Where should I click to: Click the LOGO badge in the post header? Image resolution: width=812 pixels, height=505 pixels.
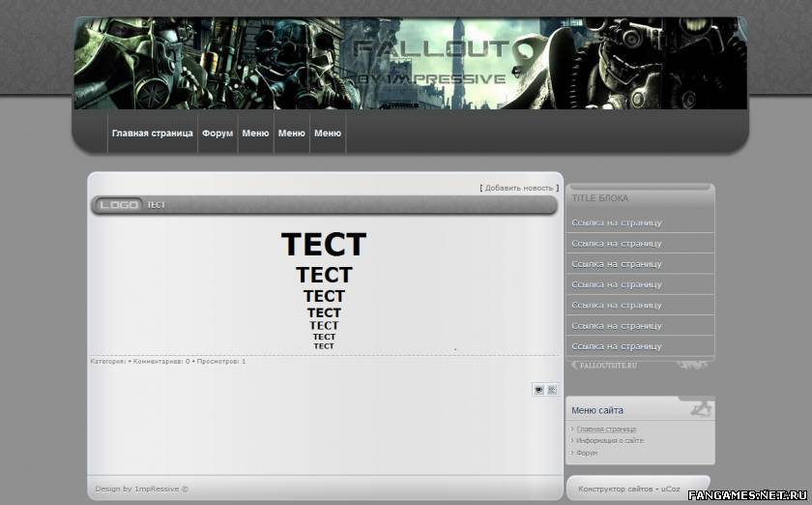119,205
